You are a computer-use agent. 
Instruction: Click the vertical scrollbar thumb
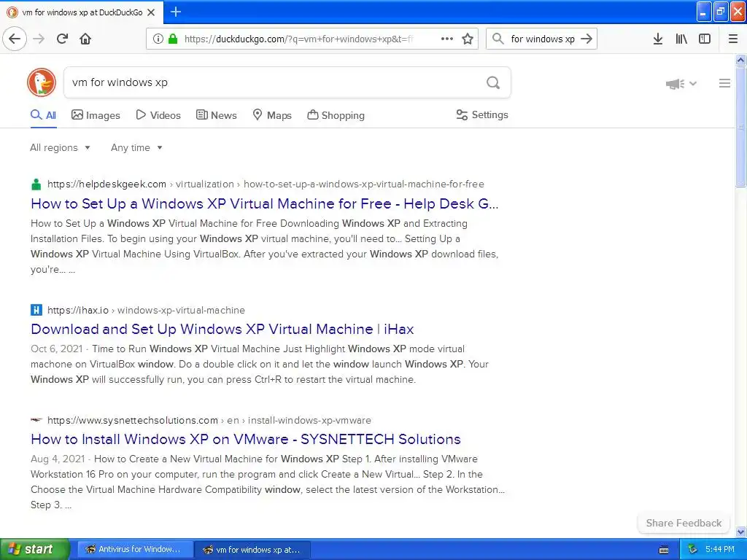[740, 127]
